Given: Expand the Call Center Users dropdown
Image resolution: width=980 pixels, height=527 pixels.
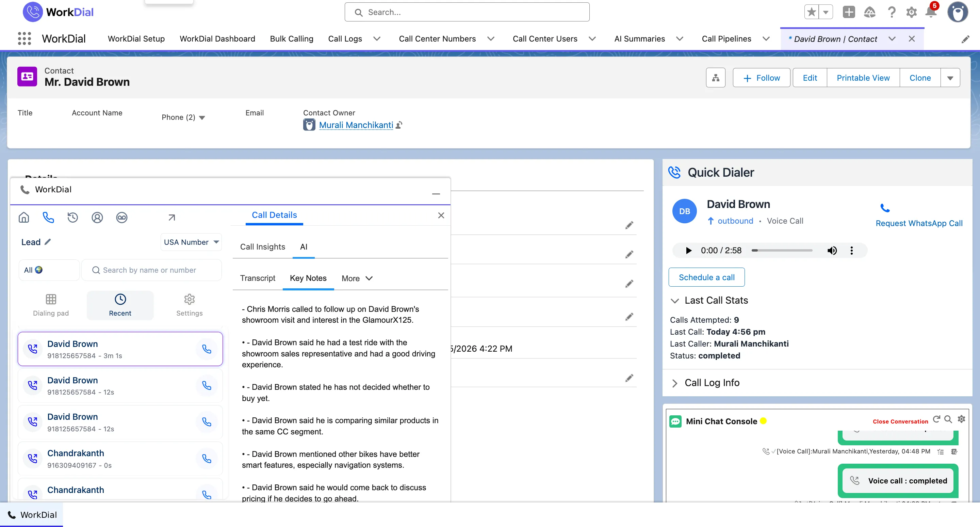Looking at the screenshot, I should click(x=592, y=39).
